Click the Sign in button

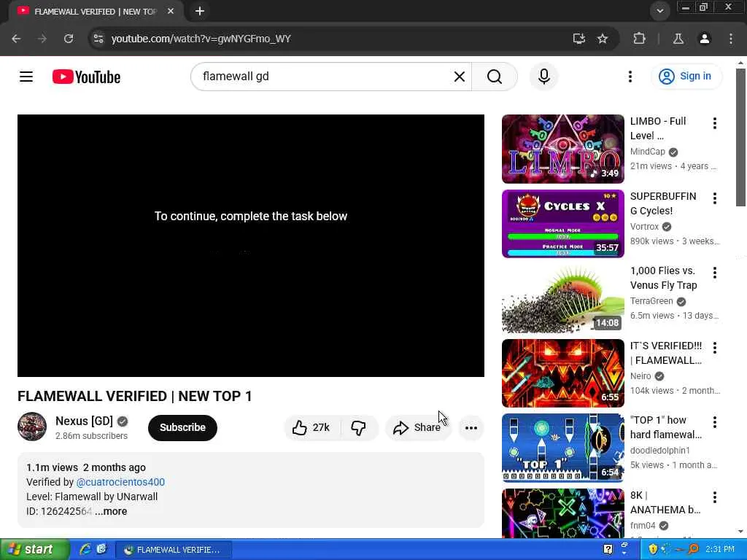click(x=686, y=76)
